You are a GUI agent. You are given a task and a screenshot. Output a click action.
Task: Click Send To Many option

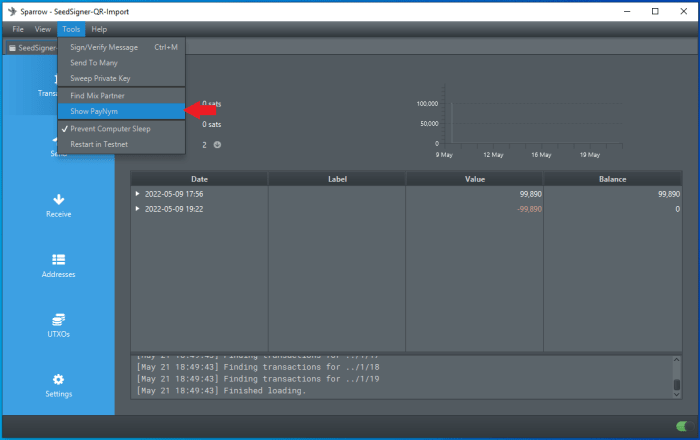tap(94, 63)
